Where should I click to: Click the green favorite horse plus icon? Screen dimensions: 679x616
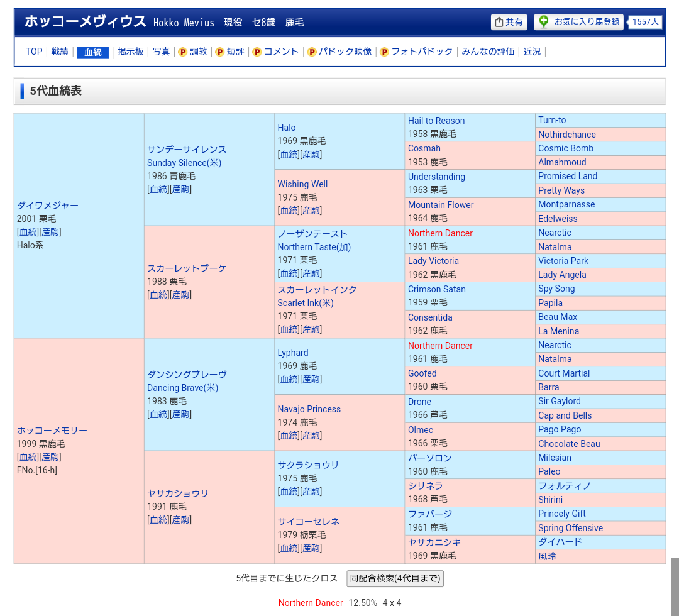(x=544, y=22)
